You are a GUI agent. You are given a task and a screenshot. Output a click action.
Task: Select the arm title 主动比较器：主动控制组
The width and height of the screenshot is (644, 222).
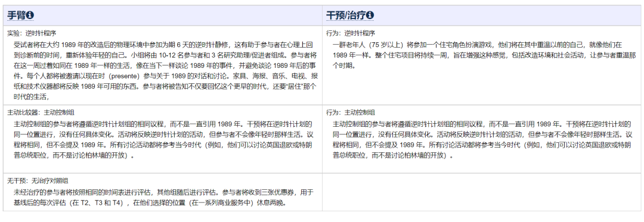[x=41, y=112]
